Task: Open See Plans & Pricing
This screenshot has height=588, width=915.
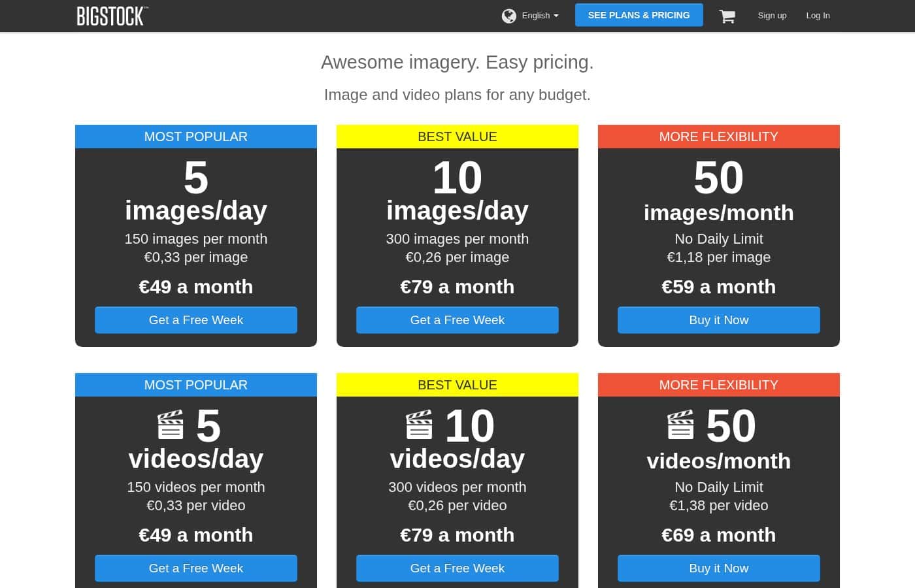Action: [x=639, y=15]
